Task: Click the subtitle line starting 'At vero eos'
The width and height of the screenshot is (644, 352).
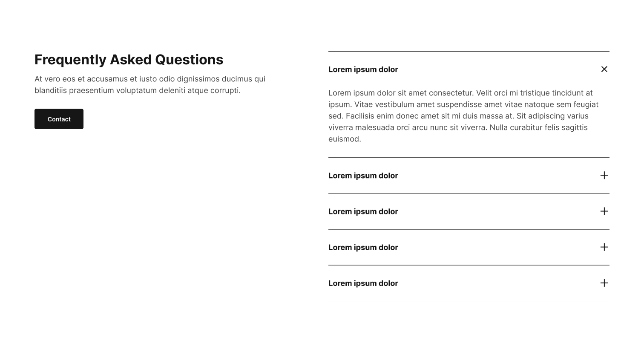Action: 150,79
